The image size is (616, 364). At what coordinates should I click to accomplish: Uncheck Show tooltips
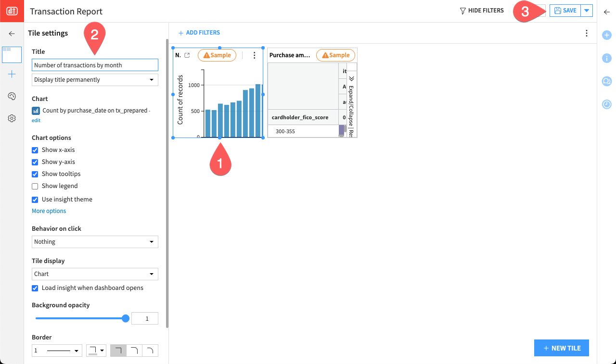(35, 174)
